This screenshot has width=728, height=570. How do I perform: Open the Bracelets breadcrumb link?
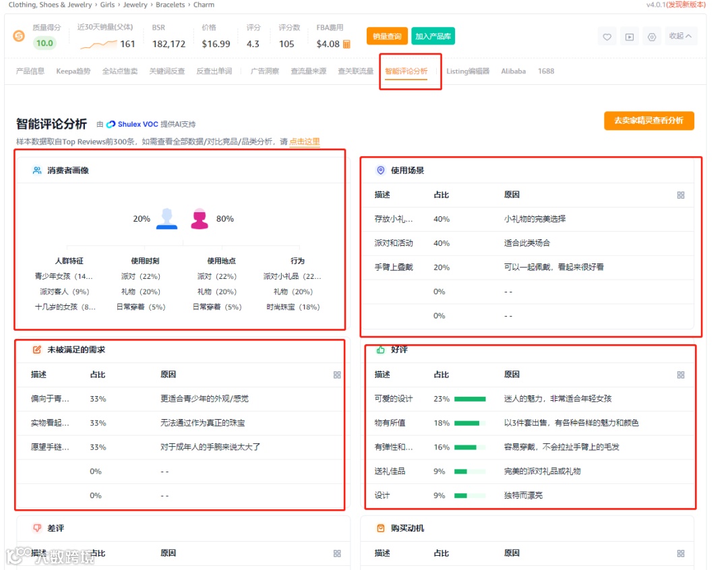point(171,5)
